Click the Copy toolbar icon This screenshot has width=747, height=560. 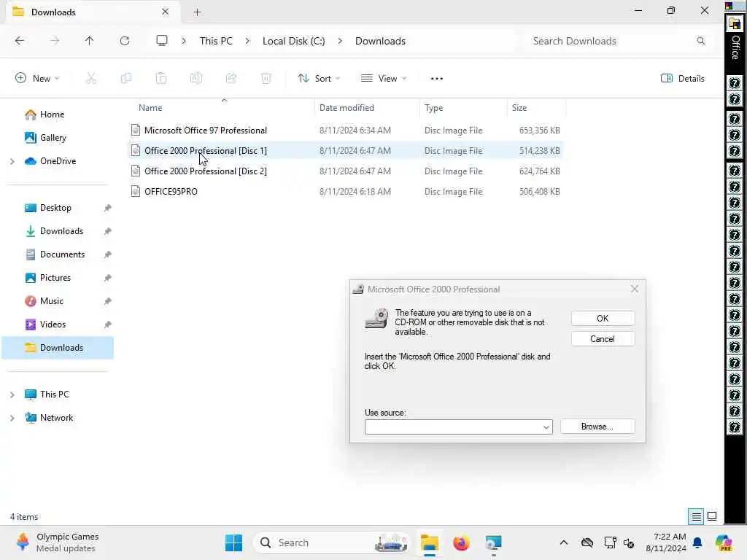pyautogui.click(x=126, y=78)
